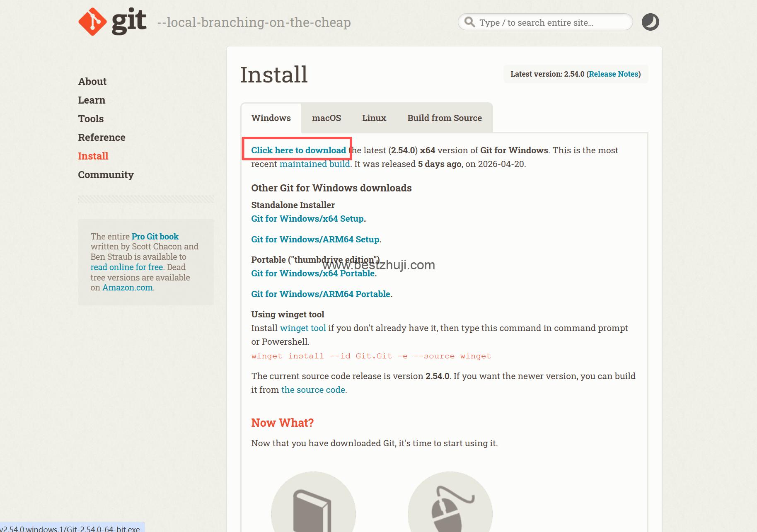Open the Community page

[106, 175]
